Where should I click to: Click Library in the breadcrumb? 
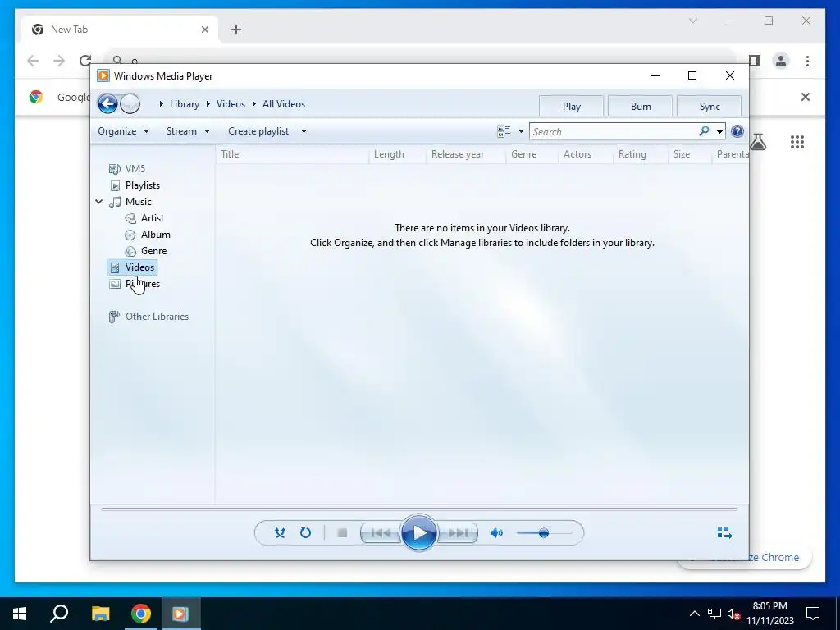tap(185, 104)
